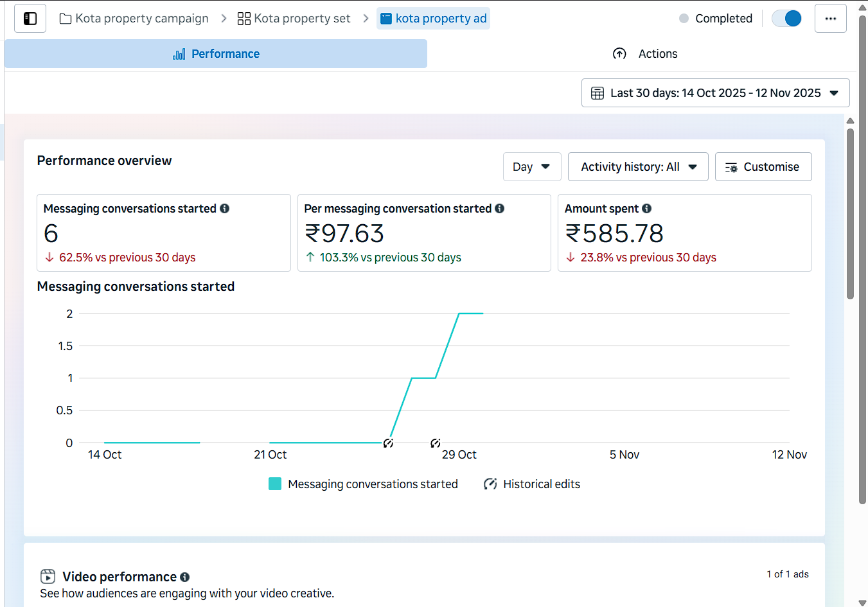Screen dimensions: 868x607
Task: Click info icon beside Video performance
Action: (184, 577)
